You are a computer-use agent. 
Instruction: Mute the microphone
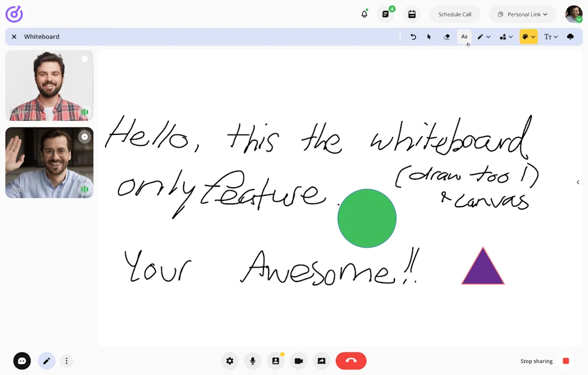(x=253, y=361)
